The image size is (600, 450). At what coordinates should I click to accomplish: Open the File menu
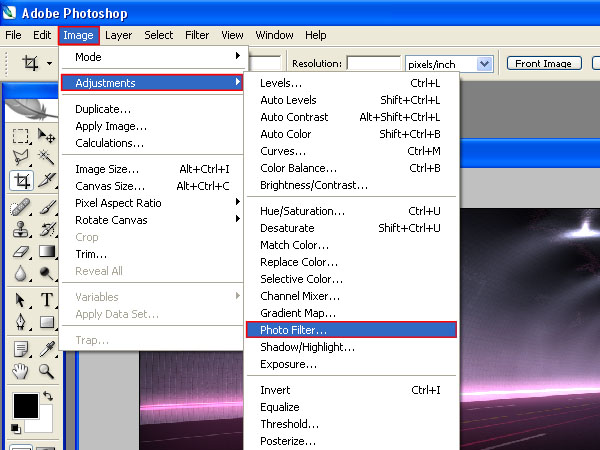coord(13,35)
